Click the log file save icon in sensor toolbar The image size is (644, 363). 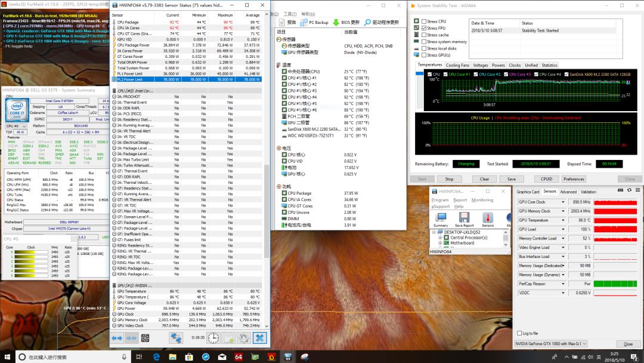(x=228, y=338)
